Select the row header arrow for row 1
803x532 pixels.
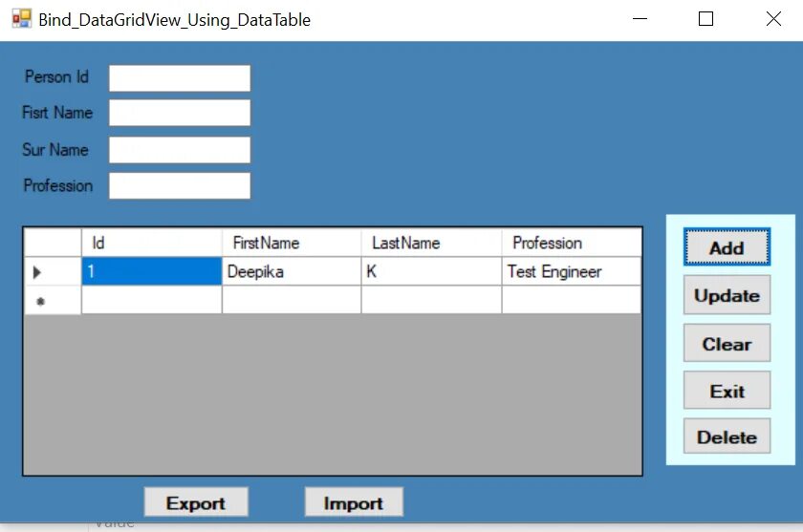(53, 271)
